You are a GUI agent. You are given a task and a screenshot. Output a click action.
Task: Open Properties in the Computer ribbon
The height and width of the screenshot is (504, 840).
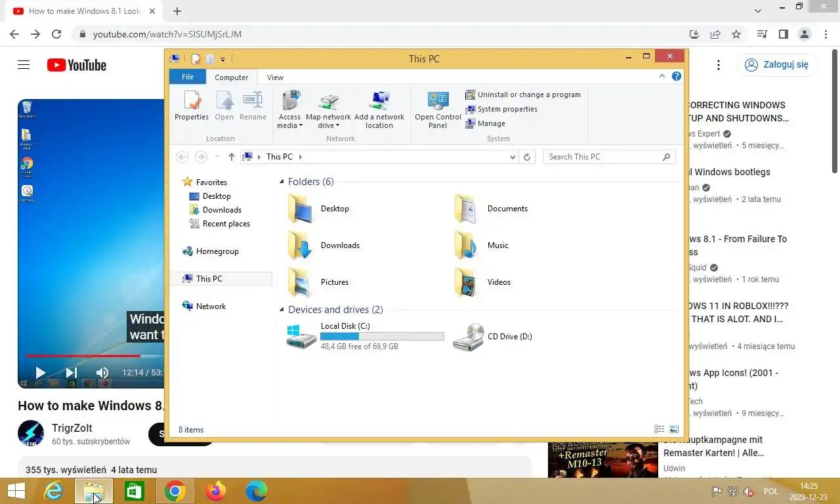tap(192, 106)
